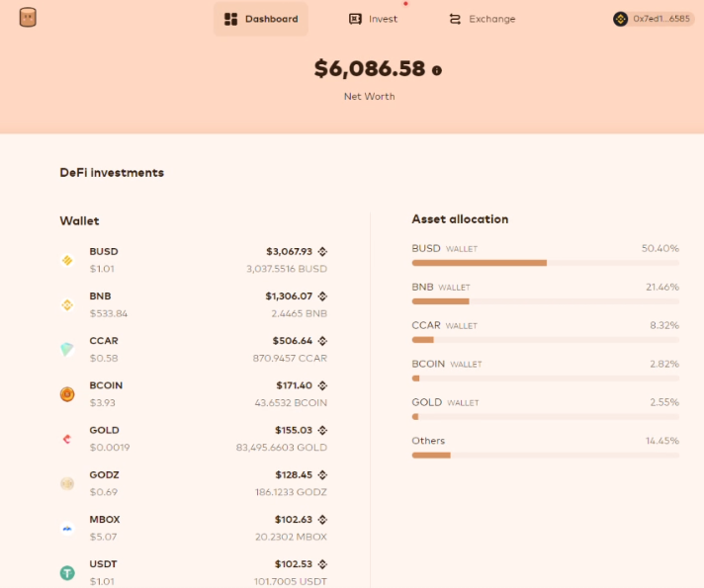Click the 14.45% Others percentage
Image resolution: width=704 pixels, height=588 pixels.
point(662,441)
